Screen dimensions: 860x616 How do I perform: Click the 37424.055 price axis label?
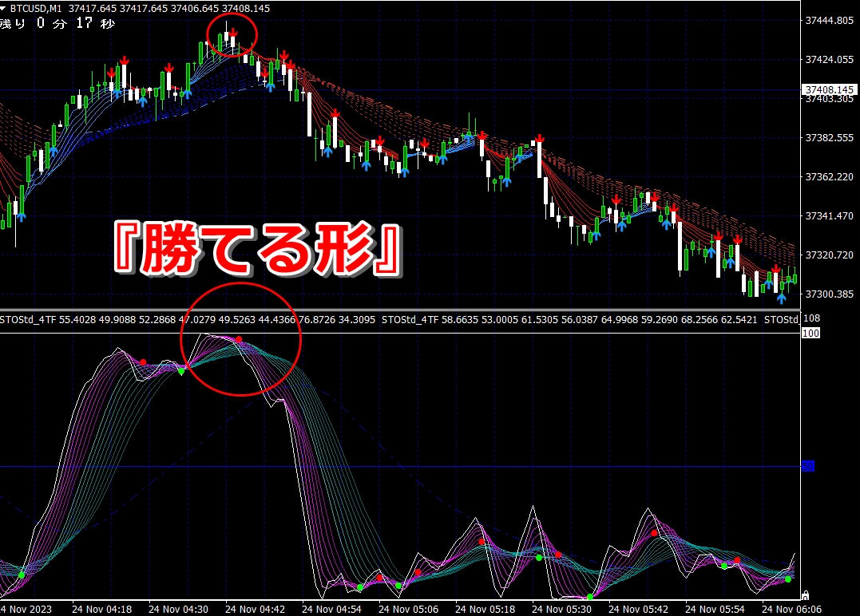pos(830,60)
